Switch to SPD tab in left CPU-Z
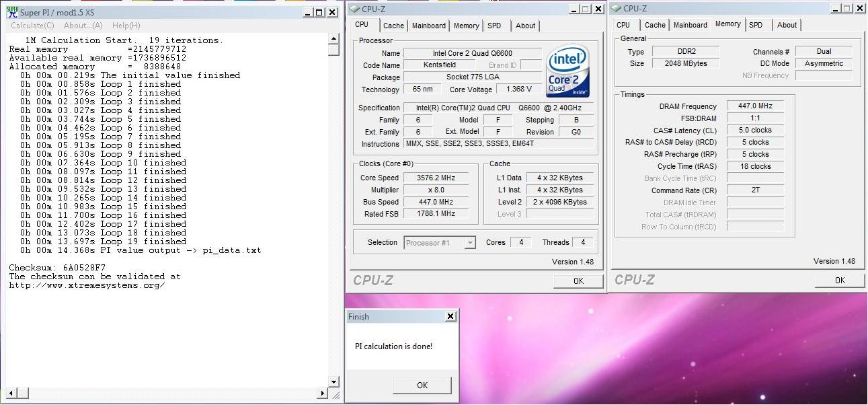868x405 pixels. [x=494, y=26]
